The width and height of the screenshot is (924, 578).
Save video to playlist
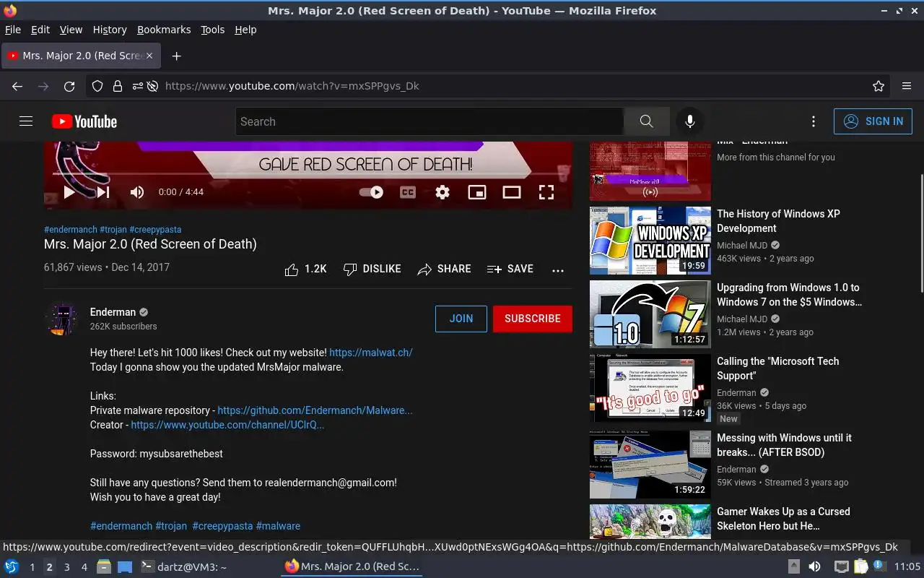click(x=510, y=269)
